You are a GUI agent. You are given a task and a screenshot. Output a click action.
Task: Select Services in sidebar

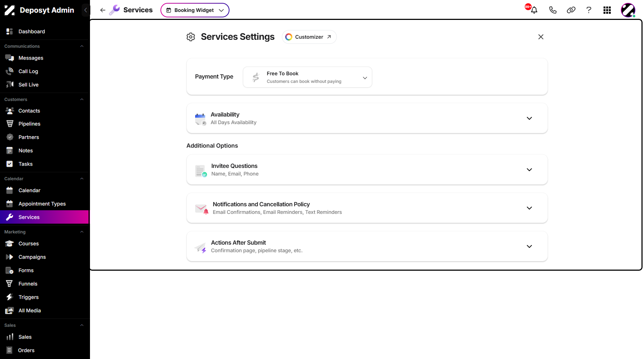pyautogui.click(x=44, y=217)
